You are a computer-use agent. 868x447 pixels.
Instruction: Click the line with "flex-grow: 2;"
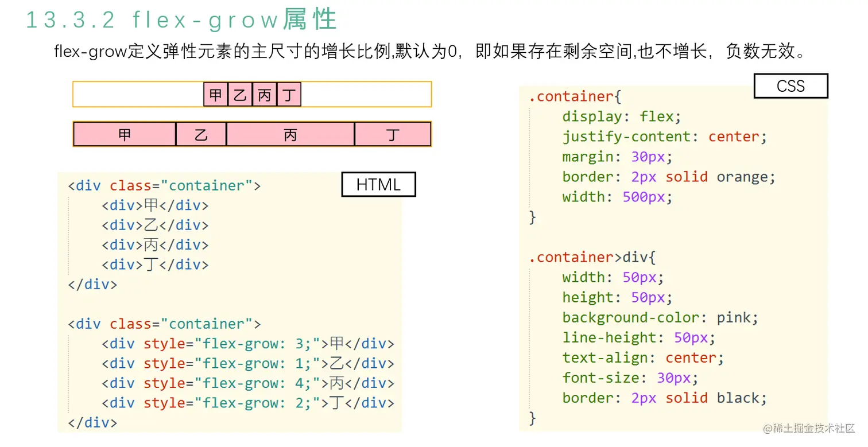pos(248,403)
